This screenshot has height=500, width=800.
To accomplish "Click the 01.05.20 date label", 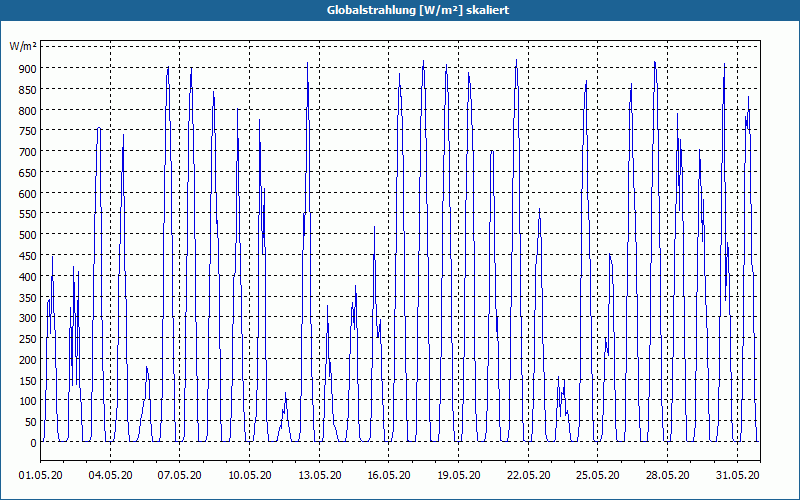I will click(x=41, y=475).
